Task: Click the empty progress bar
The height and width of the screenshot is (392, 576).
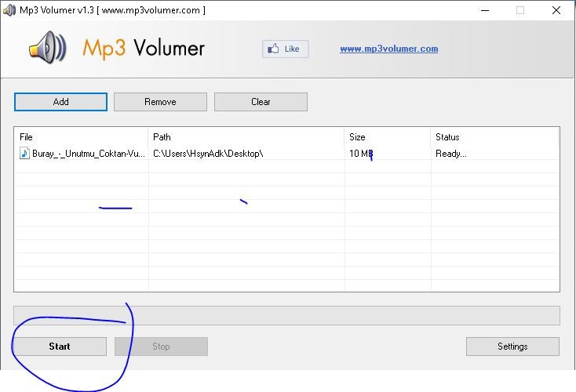Action: click(286, 315)
